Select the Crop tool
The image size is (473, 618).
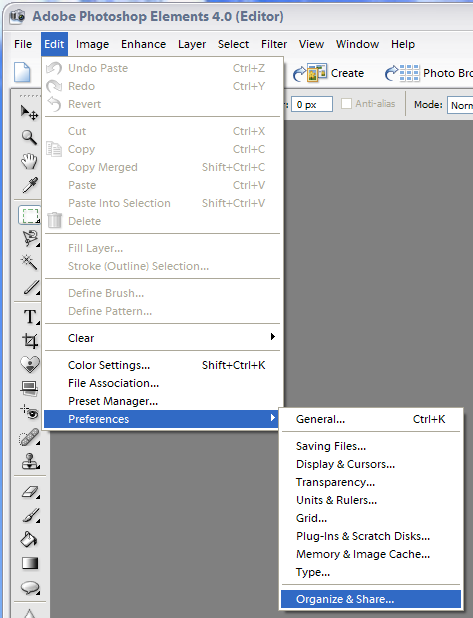click(30, 341)
